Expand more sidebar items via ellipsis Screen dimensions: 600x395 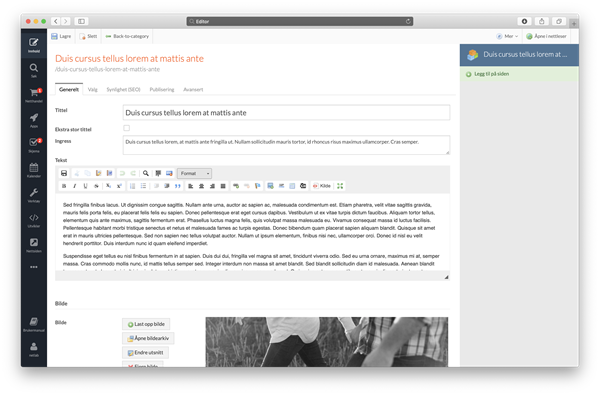tap(34, 267)
